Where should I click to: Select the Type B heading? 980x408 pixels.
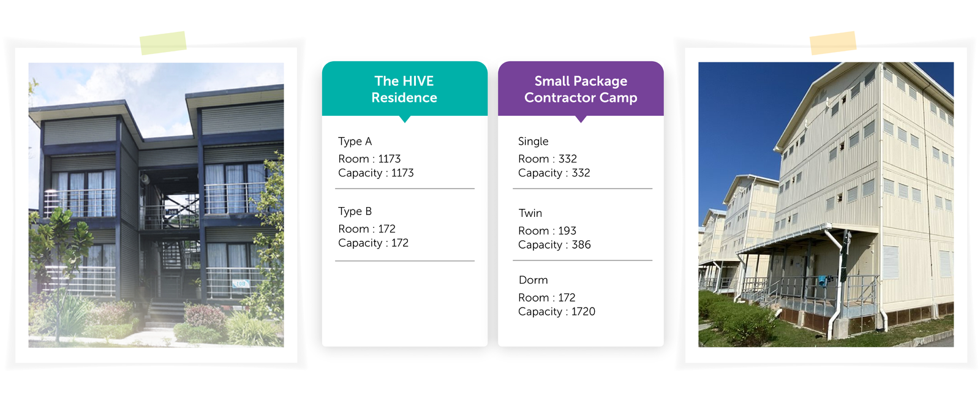[355, 211]
